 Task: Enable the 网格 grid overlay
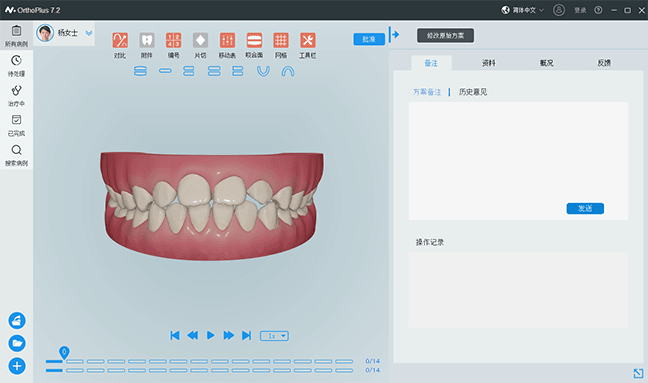[x=281, y=41]
